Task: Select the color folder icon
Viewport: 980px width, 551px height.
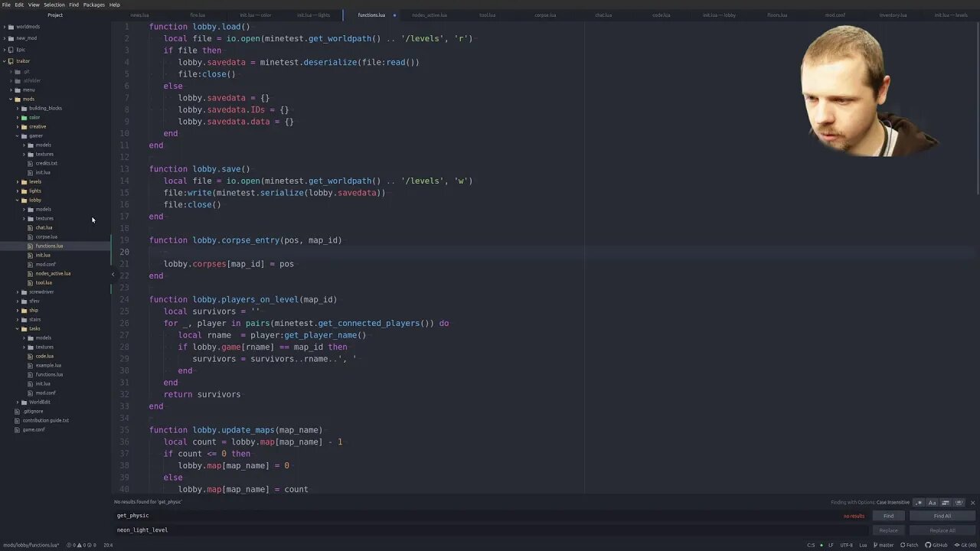Action: 24,117
